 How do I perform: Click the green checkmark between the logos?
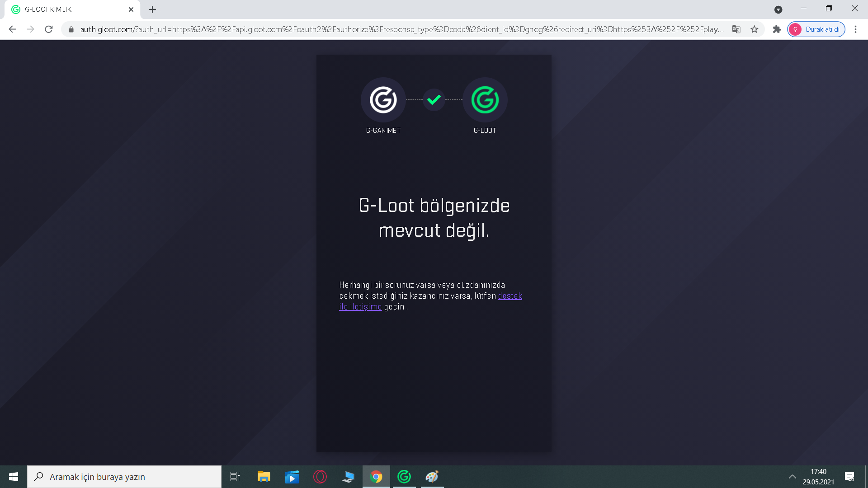tap(434, 99)
